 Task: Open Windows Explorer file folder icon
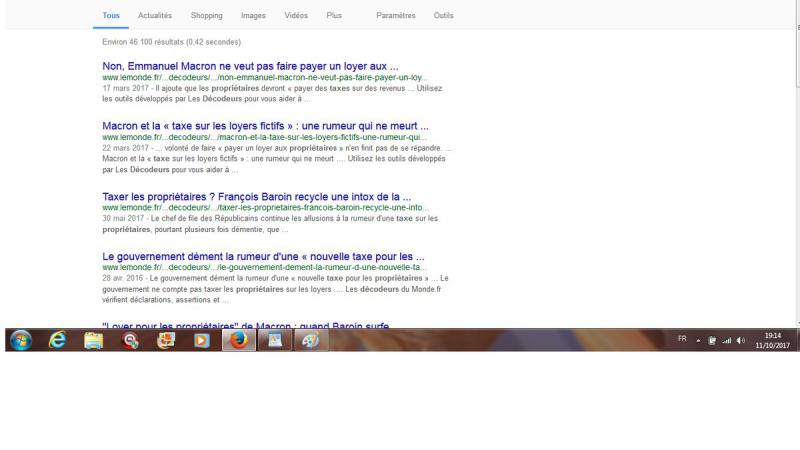click(93, 340)
